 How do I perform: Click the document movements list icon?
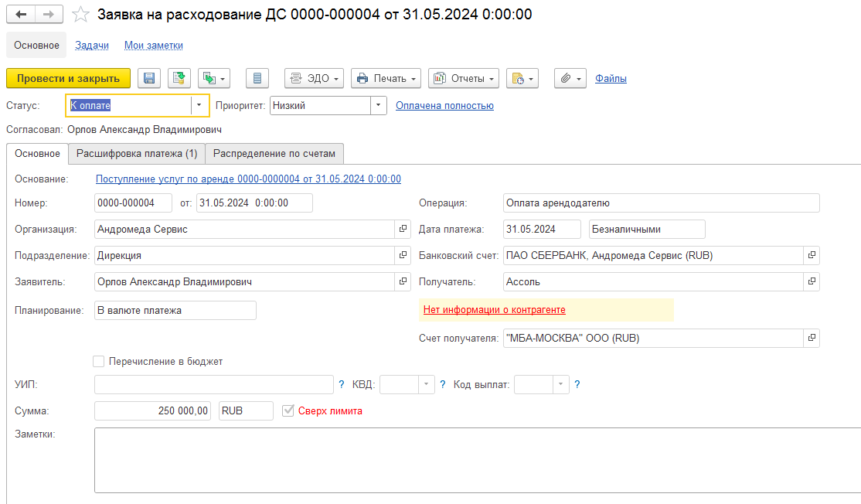(x=257, y=78)
